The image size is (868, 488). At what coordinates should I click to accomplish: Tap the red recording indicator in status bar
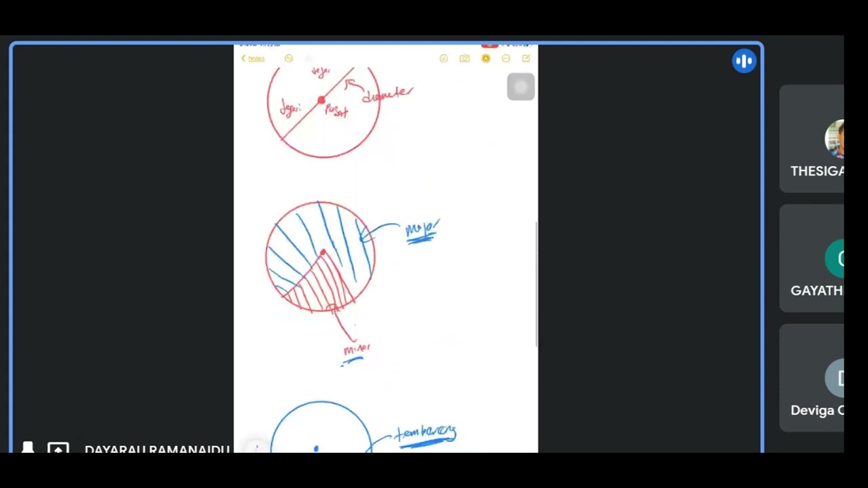[x=490, y=45]
